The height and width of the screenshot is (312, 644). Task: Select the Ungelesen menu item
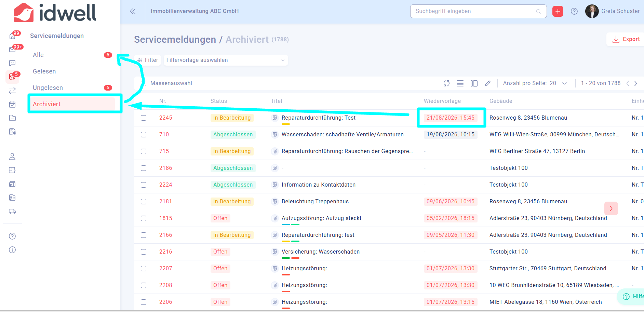coord(48,88)
